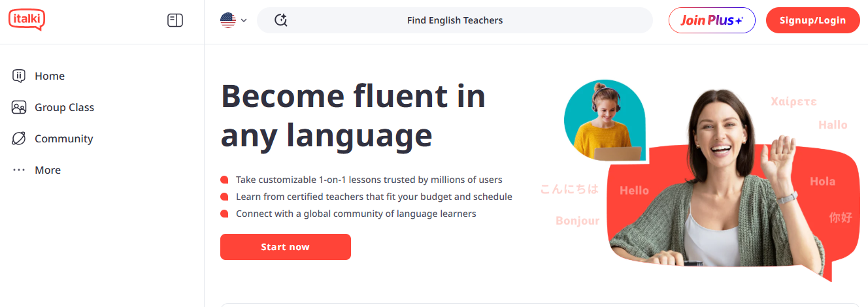Open the Community section
Screen dimensions: 868x307
(63, 138)
